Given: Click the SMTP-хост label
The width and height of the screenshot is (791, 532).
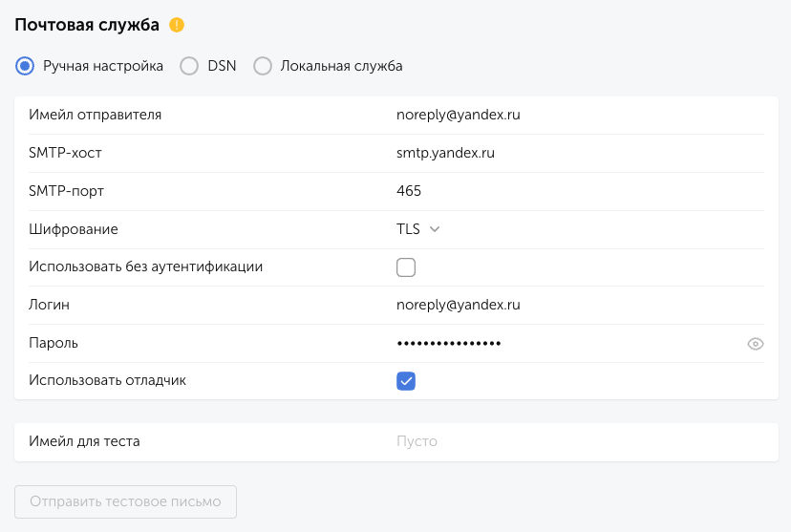Looking at the screenshot, I should coord(65,154).
